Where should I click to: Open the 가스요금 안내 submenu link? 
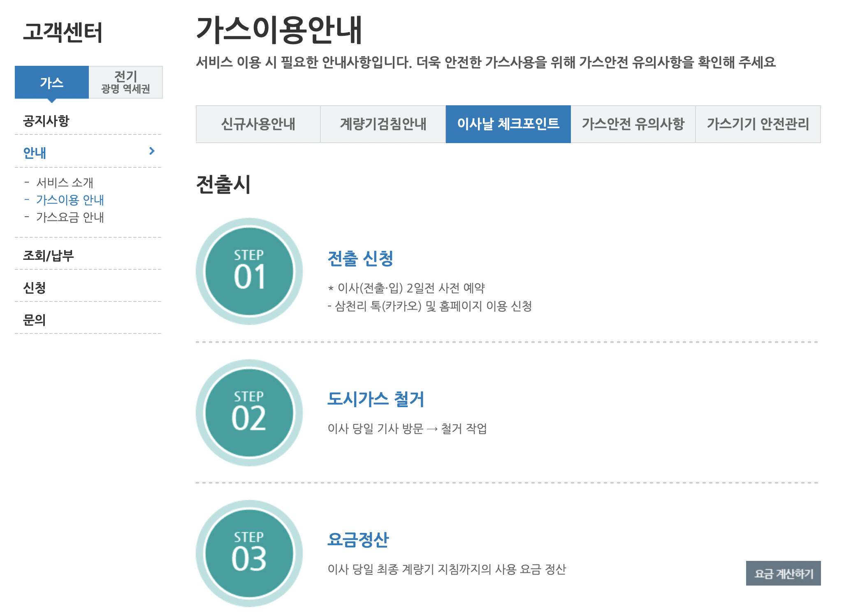click(70, 217)
